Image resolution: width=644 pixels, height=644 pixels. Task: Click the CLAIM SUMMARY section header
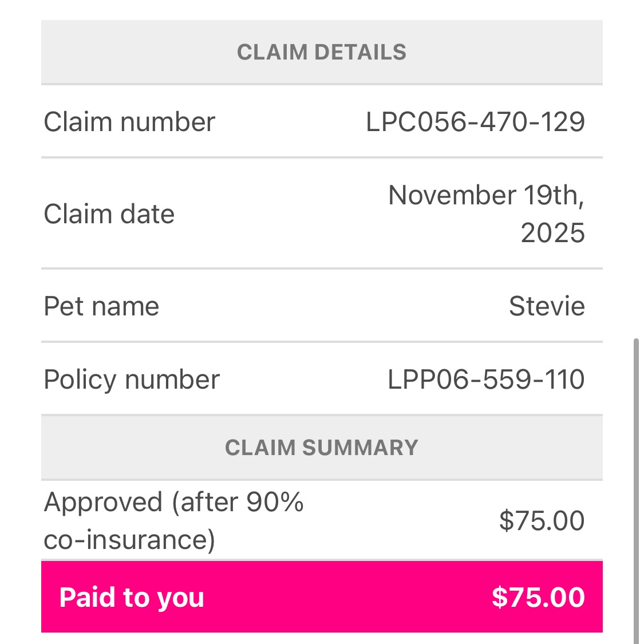tap(322, 448)
